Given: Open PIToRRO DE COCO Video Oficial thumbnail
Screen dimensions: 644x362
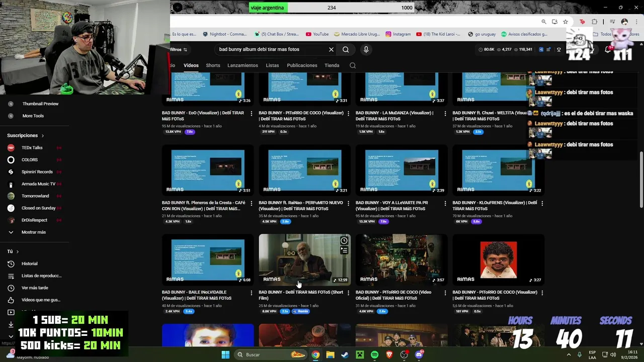Looking at the screenshot, I should coord(401,259).
